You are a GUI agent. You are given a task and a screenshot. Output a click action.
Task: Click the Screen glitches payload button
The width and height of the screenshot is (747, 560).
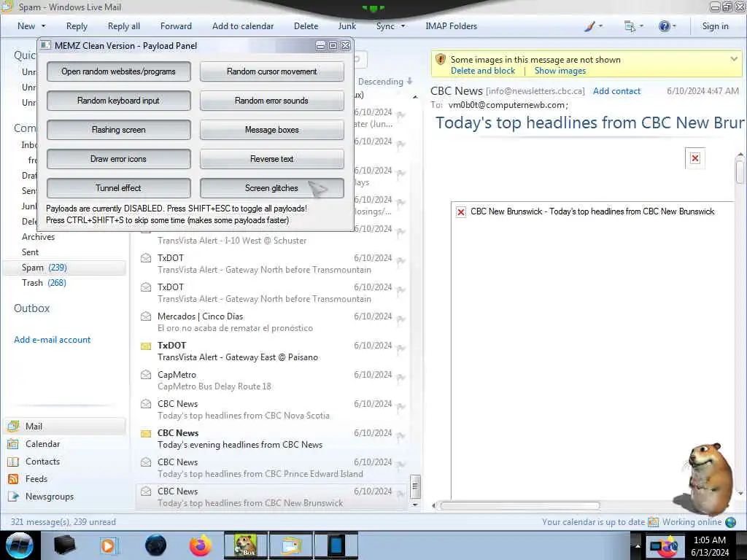(x=271, y=188)
